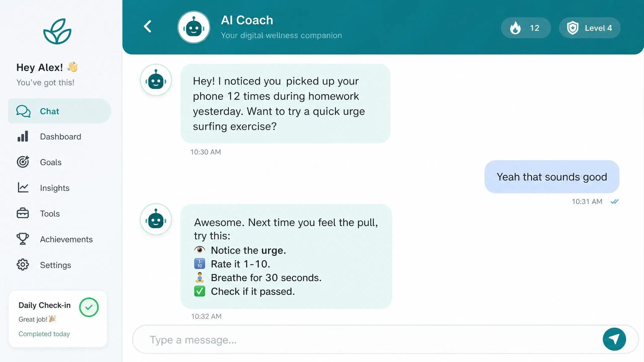Send message with the paper plane button
Image resolution: width=644 pixels, height=362 pixels.
coord(614,339)
